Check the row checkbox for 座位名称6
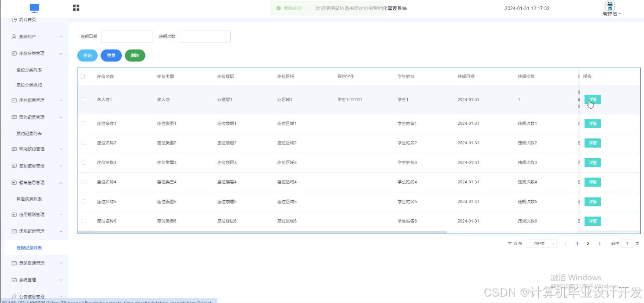 83,221
